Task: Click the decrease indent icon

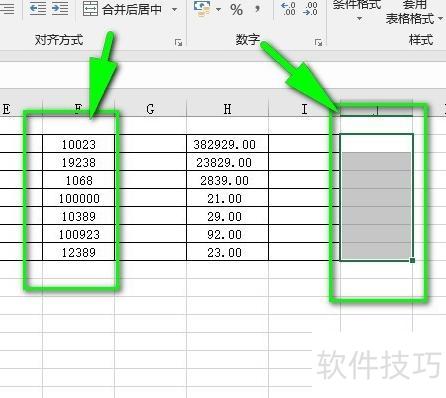Action: click(x=37, y=8)
